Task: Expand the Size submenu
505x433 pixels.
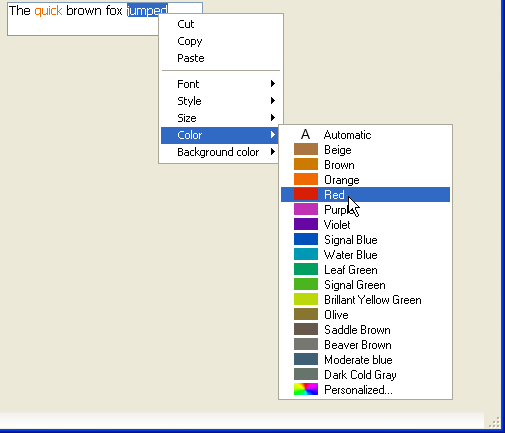Action: pos(221,118)
